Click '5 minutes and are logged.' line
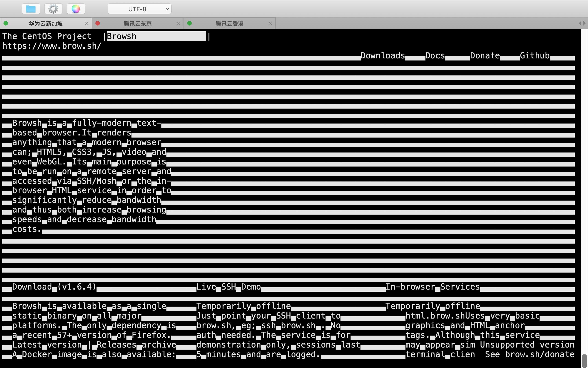 click(259, 355)
